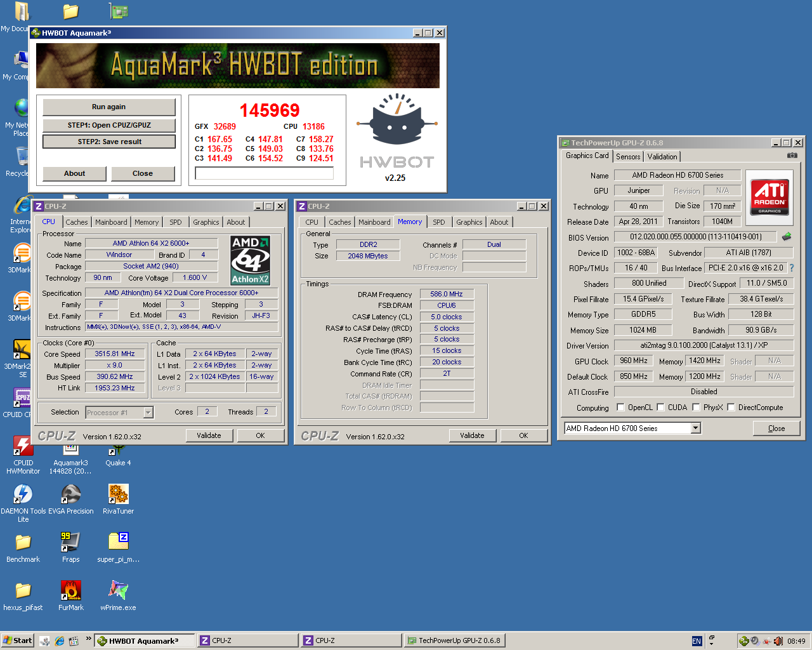Viewport: 812px width, 650px height.
Task: Launch wPrime.exe desktop icon
Action: coord(118,595)
